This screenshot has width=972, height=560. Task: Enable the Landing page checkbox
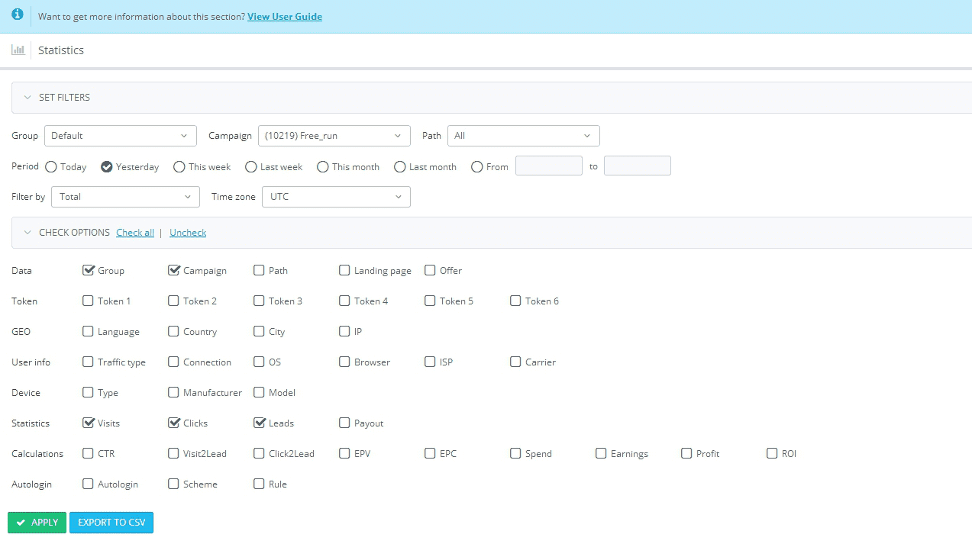pyautogui.click(x=344, y=270)
